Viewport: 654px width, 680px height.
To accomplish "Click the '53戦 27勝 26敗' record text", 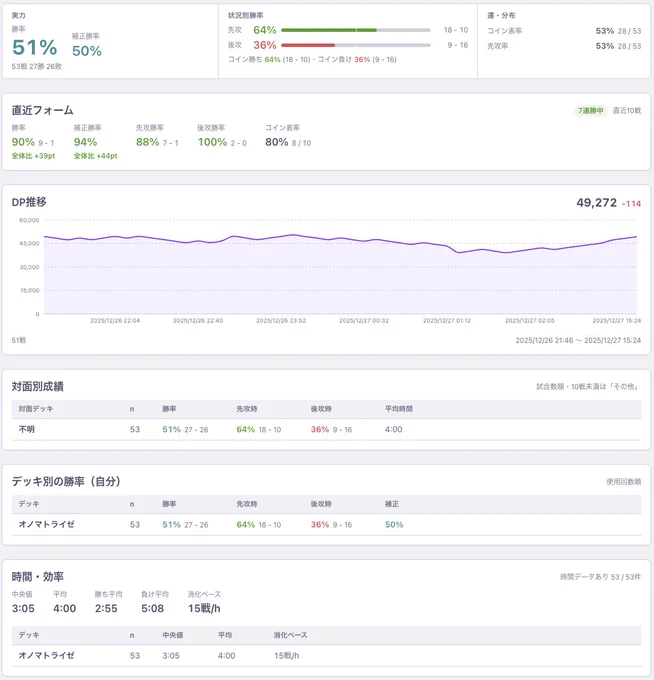I will tap(36, 66).
